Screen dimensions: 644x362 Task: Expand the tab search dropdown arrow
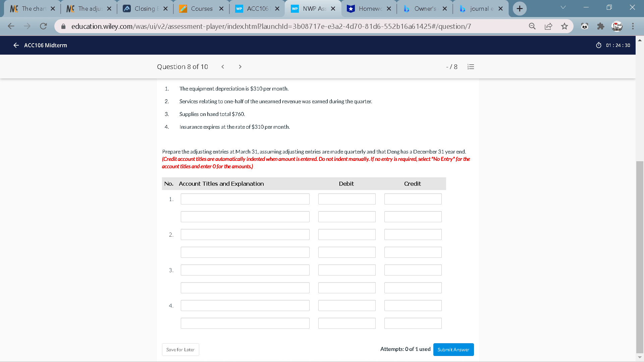[x=563, y=7]
